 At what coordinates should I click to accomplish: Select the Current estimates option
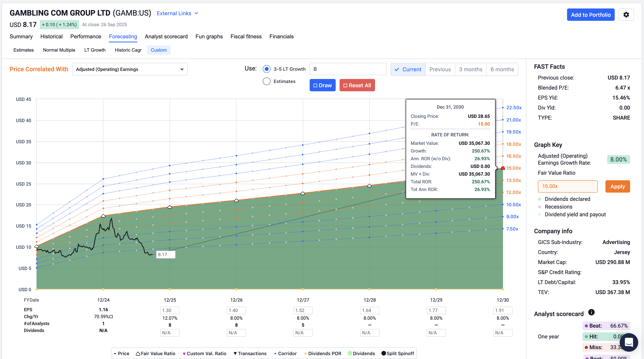408,69
